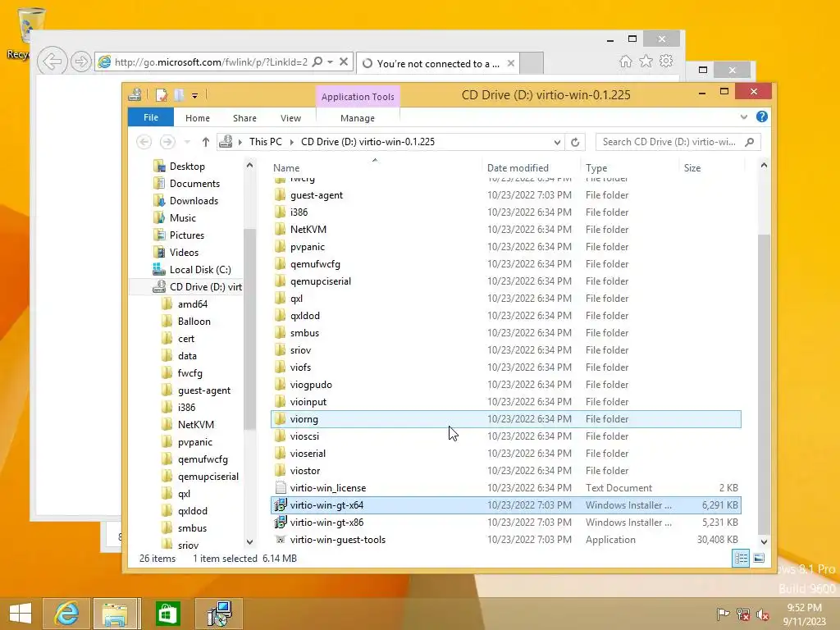Switch to Details view button in status bar
Image resolution: width=840 pixels, height=630 pixels.
741,558
